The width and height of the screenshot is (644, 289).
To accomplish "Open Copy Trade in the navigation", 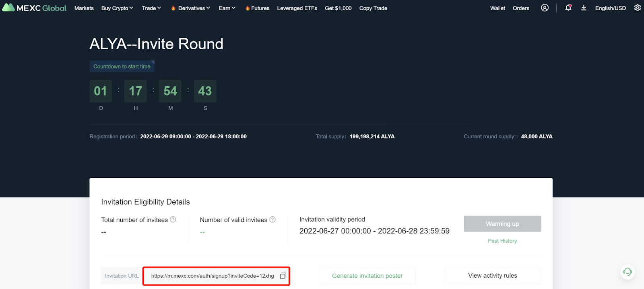I will pos(373,8).
